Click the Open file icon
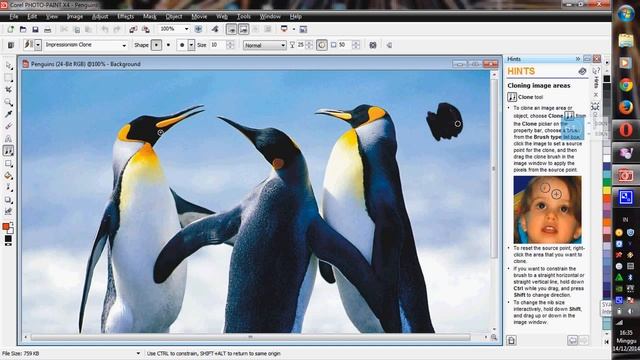The image size is (640, 360). point(23,29)
